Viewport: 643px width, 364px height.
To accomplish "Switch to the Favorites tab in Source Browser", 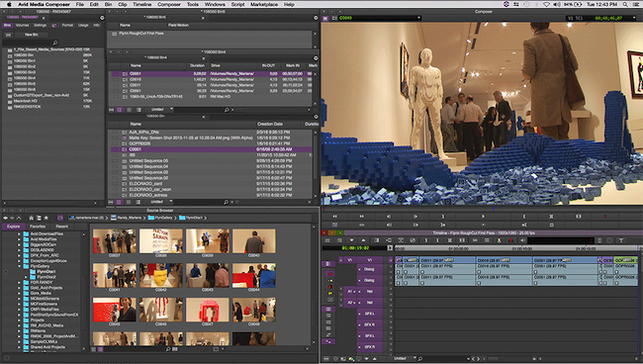I will (38, 227).
